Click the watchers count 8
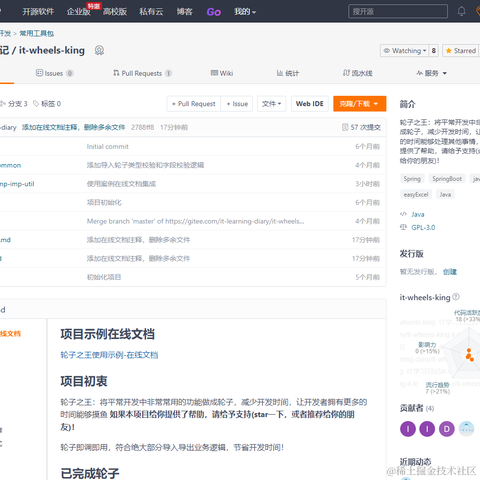Image resolution: width=480 pixels, height=480 pixels. click(434, 51)
